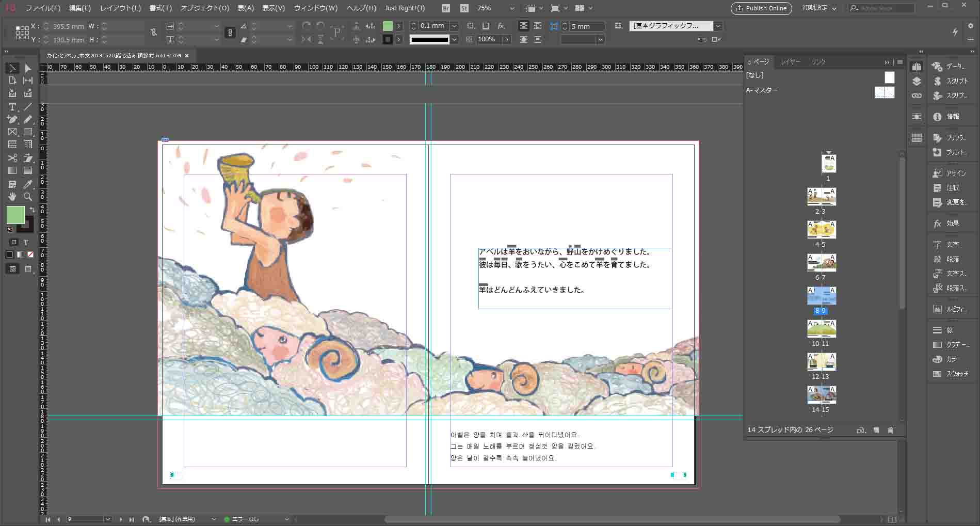Open 編集(E) menu
980x526 pixels.
pyautogui.click(x=80, y=8)
